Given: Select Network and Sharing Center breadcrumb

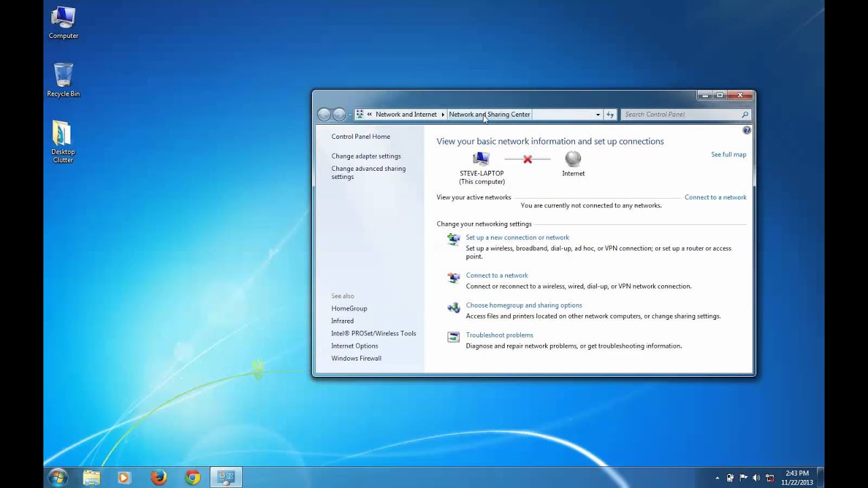Looking at the screenshot, I should 490,115.
